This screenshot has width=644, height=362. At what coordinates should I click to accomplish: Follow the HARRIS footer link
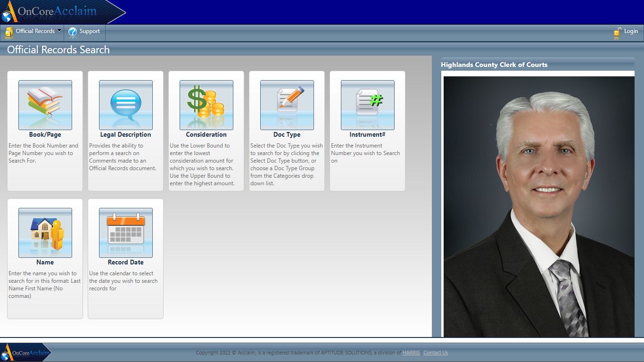(411, 353)
